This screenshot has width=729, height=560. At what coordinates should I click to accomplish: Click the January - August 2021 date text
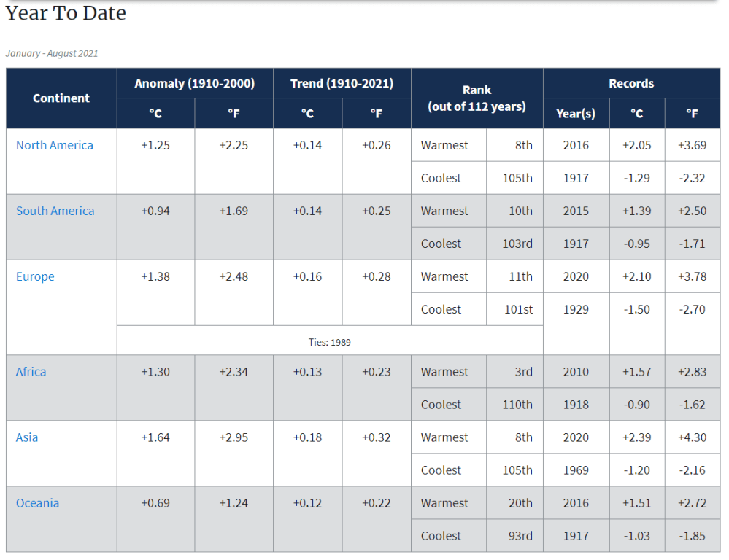pyautogui.click(x=52, y=53)
